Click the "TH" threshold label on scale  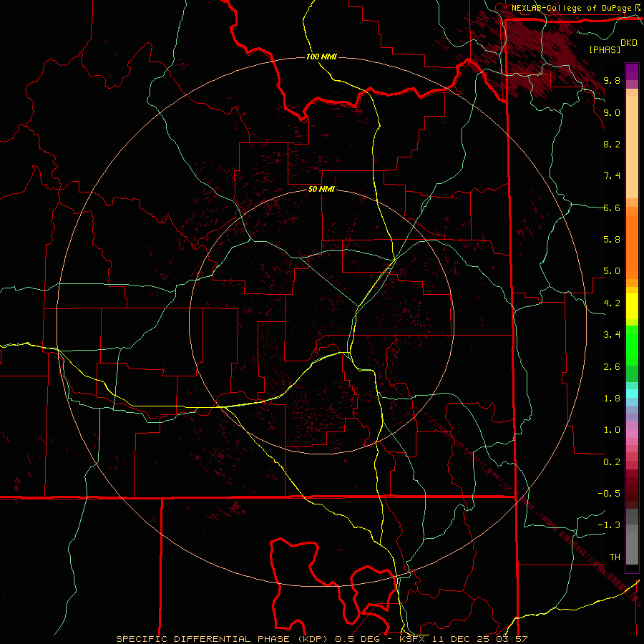(615, 557)
